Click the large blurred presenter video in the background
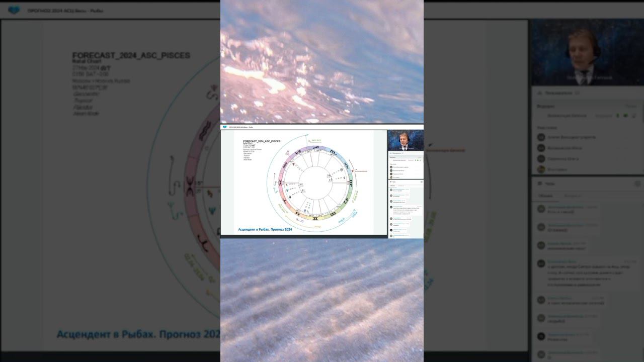The width and height of the screenshot is (644, 362). tap(587, 52)
